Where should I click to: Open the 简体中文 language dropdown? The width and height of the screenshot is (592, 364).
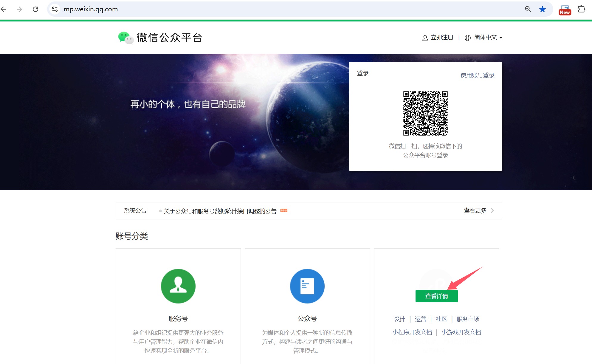click(488, 38)
